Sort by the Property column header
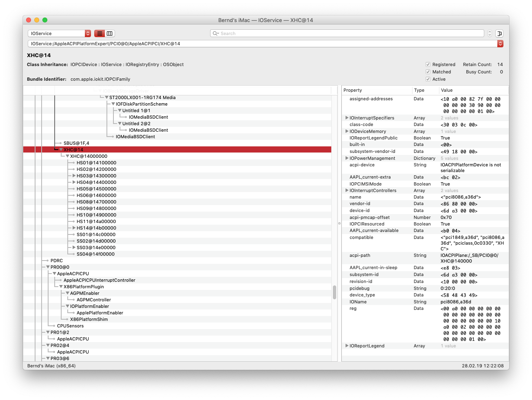The image size is (532, 400). click(377, 90)
